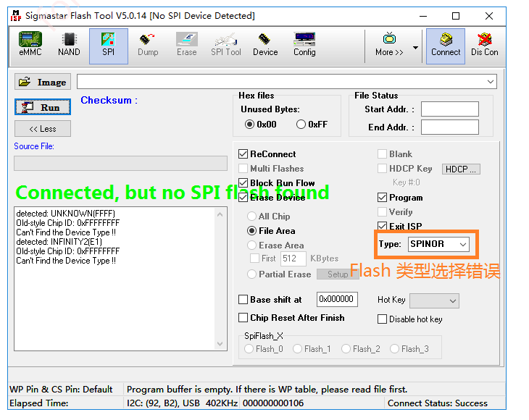Click the More >> toolbar icon
Viewport: 529px width, 420px height.
(389, 44)
